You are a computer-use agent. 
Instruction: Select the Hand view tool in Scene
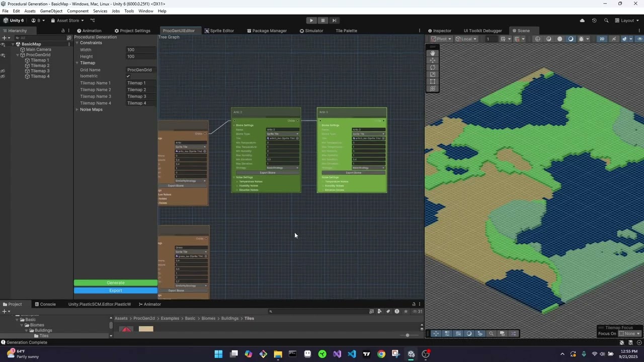pos(433,53)
